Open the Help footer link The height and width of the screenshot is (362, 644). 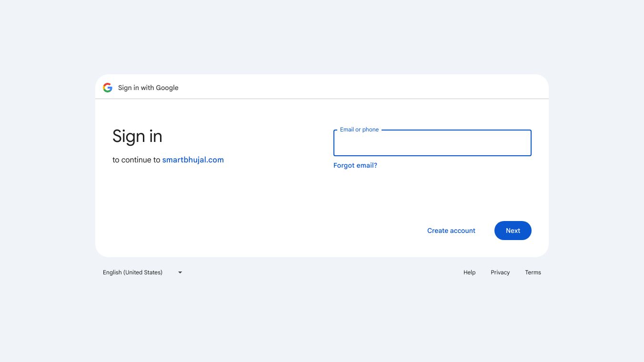[469, 272]
